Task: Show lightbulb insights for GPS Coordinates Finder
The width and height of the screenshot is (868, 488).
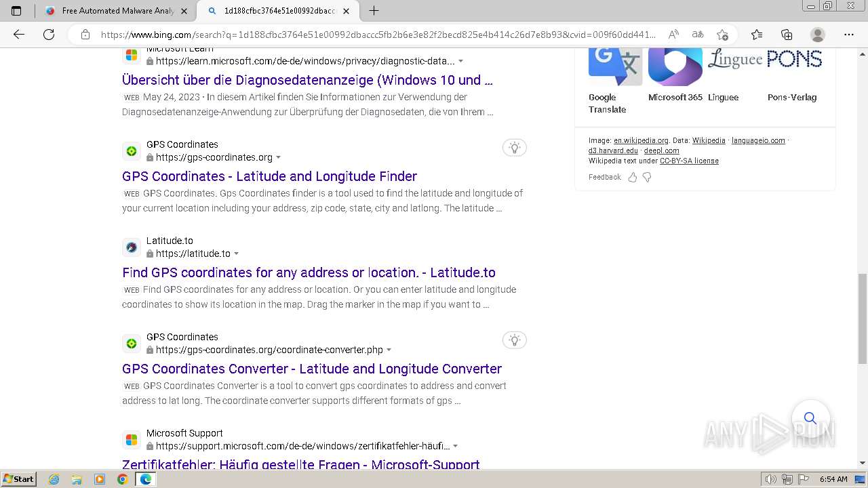Action: 515,148
